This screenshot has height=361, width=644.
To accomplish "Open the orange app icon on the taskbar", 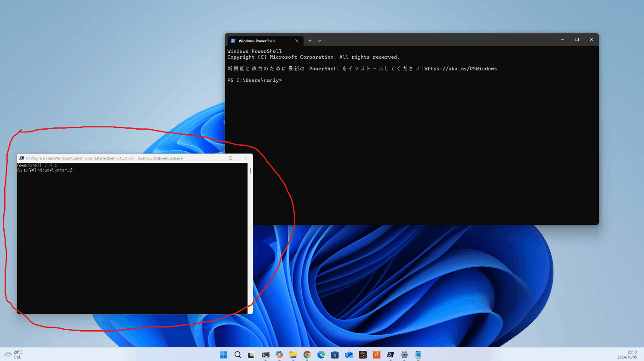I will (x=376, y=355).
